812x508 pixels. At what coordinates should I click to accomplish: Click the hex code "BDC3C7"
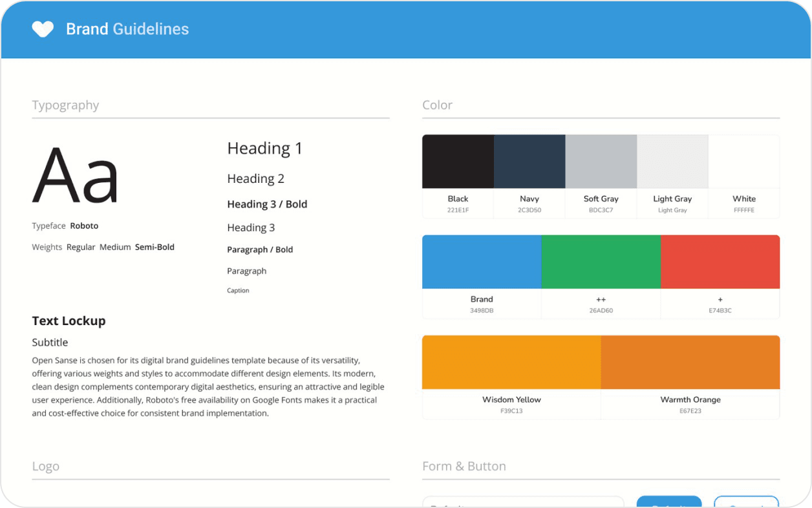pyautogui.click(x=601, y=210)
